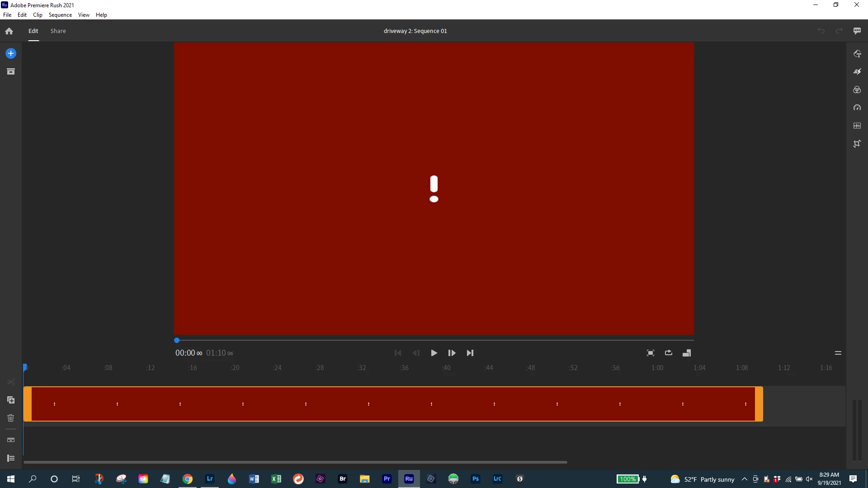Open the Audio panel icon
The image size is (868, 488).
pyautogui.click(x=857, y=126)
